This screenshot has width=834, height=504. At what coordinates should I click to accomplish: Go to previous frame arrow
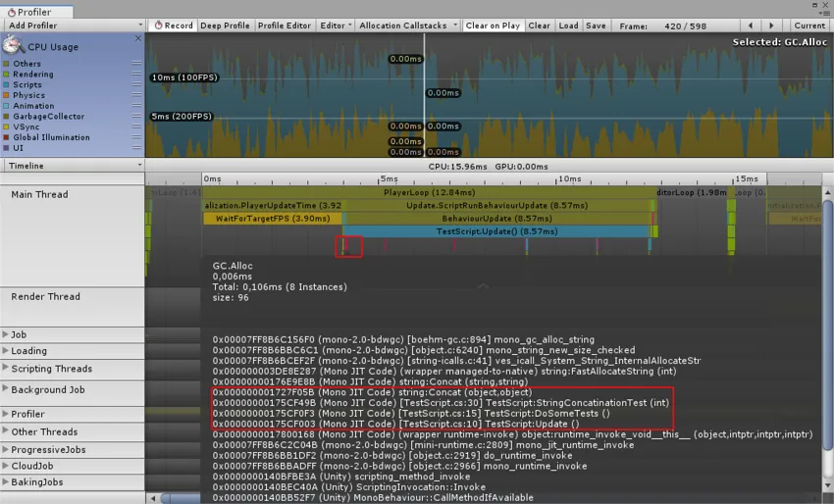coord(751,25)
